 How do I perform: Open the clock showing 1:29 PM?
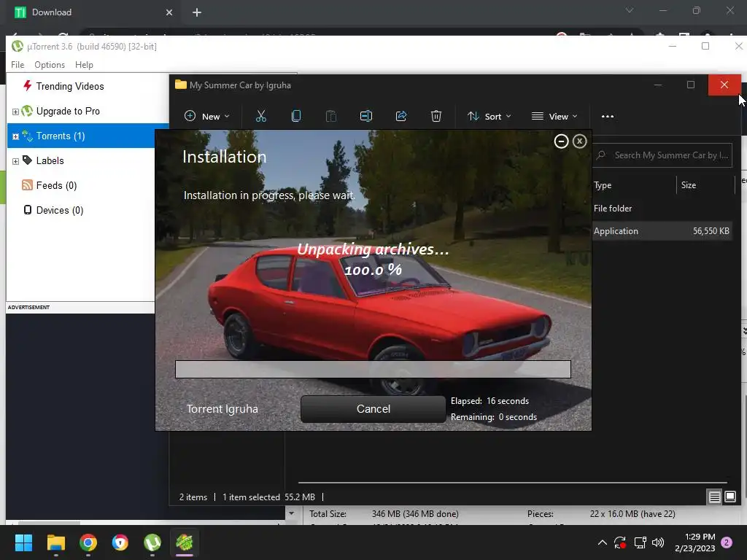(x=695, y=542)
